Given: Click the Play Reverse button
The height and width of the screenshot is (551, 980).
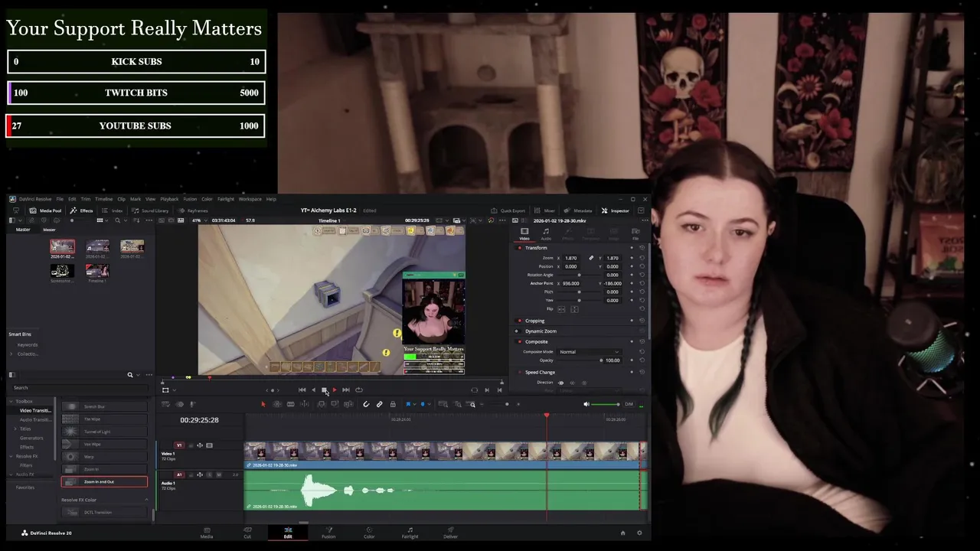Looking at the screenshot, I should [x=313, y=390].
